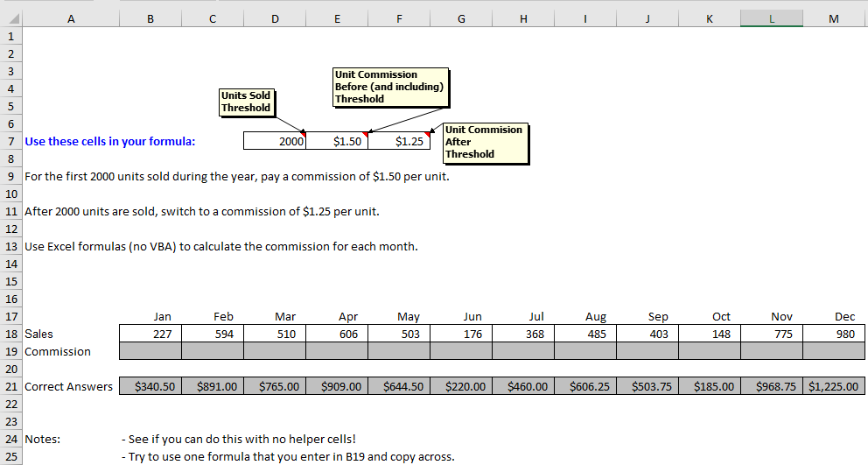The width and height of the screenshot is (868, 465).
Task: Select row 19 header
Action: point(11,351)
